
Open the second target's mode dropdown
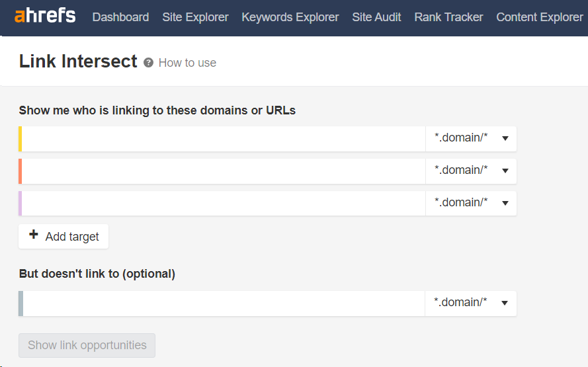click(471, 171)
